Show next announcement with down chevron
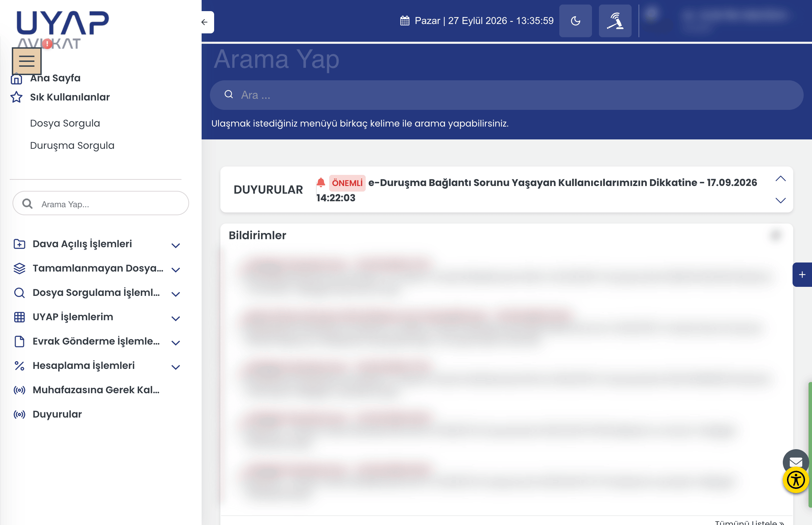 (x=781, y=200)
